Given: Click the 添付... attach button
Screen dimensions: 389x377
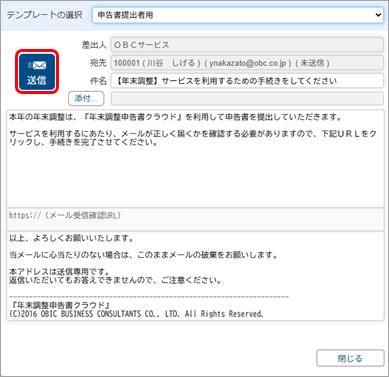Looking at the screenshot, I should (x=86, y=98).
